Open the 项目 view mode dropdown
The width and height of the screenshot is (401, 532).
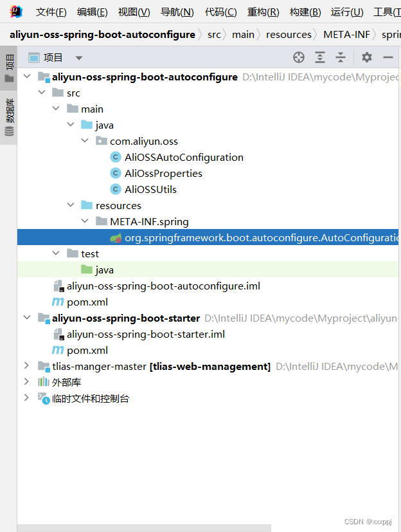tap(79, 58)
